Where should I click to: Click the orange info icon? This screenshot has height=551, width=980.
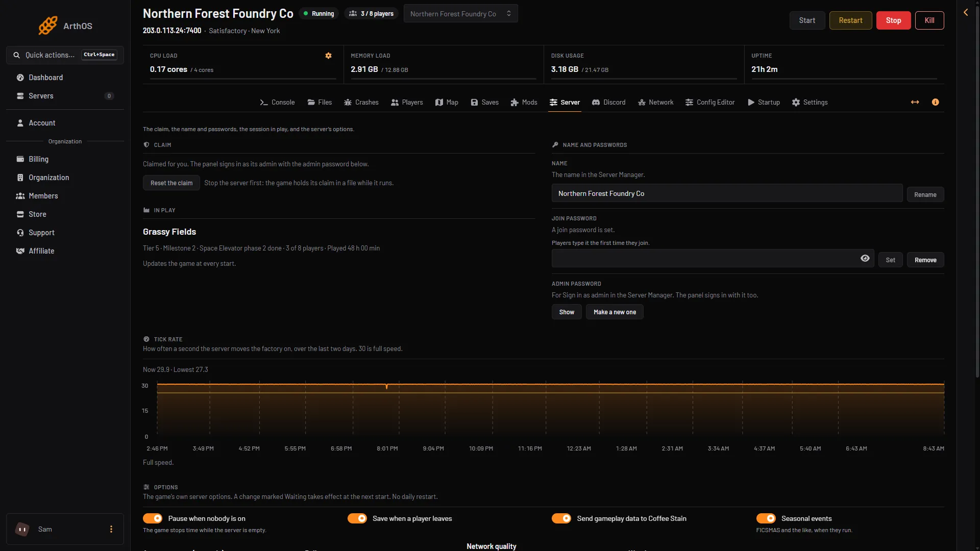[x=935, y=102]
